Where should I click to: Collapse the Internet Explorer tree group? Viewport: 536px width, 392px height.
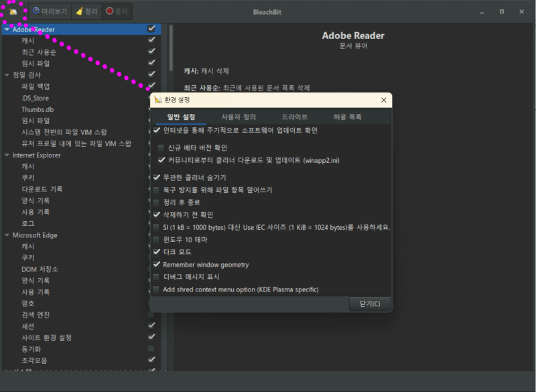click(7, 155)
